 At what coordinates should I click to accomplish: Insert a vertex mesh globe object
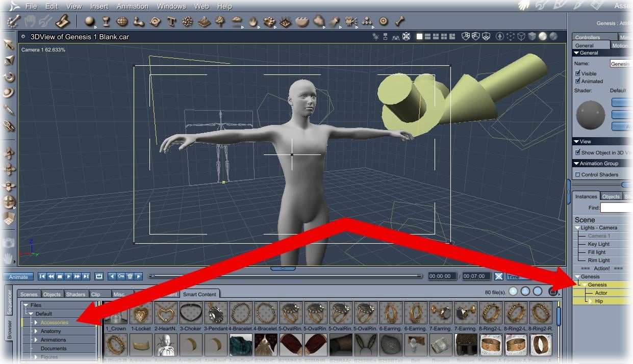point(122,21)
